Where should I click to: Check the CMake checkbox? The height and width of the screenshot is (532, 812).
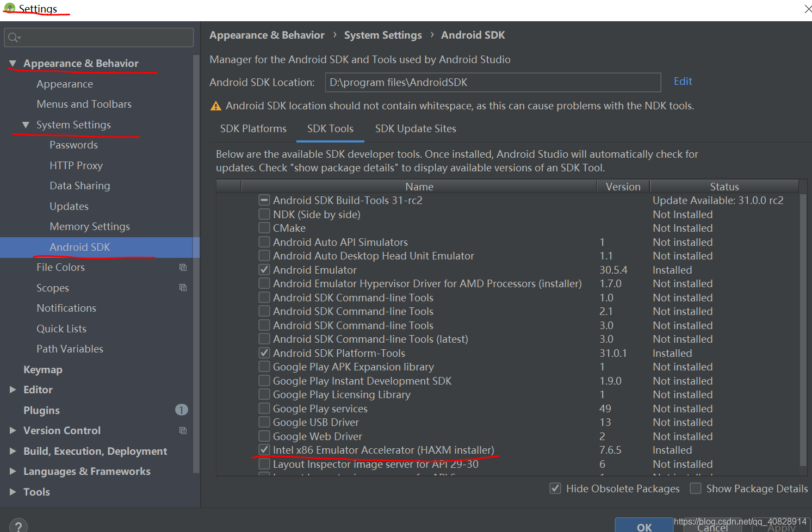point(264,228)
